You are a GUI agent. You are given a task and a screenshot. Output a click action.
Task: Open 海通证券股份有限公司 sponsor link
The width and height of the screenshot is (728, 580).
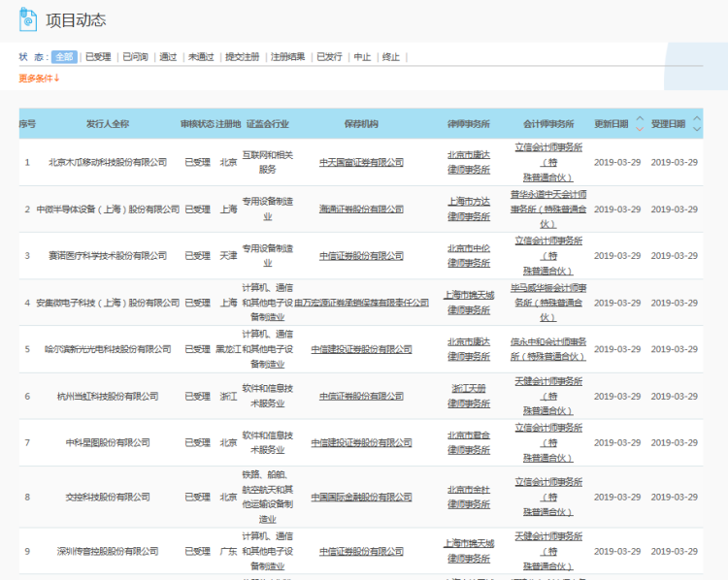click(361, 209)
